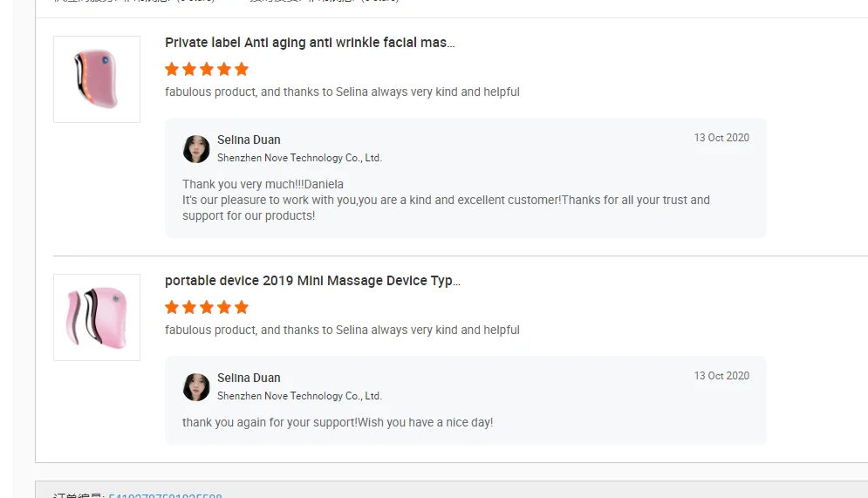The height and width of the screenshot is (498, 868).
Task: Click the first star of the first review
Action: pos(172,69)
